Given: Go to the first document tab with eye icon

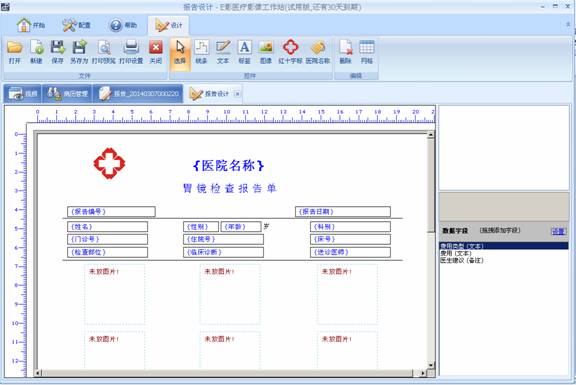Looking at the screenshot, I should [x=22, y=94].
